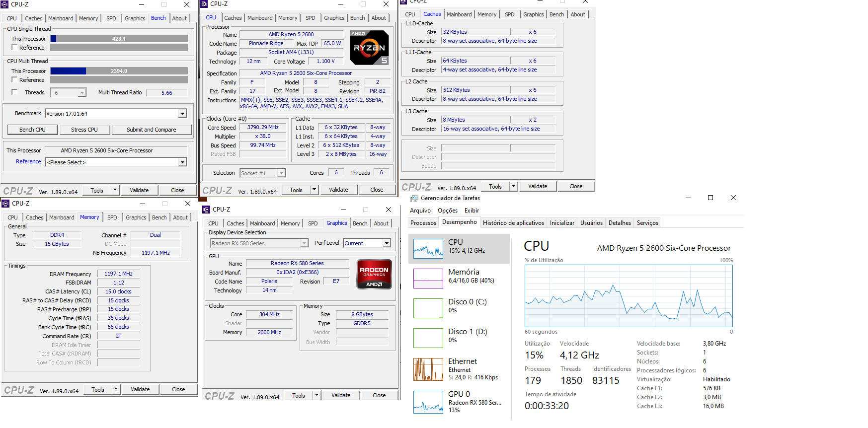868x428 pixels.
Task: Click Close in the Caches window
Action: (576, 186)
